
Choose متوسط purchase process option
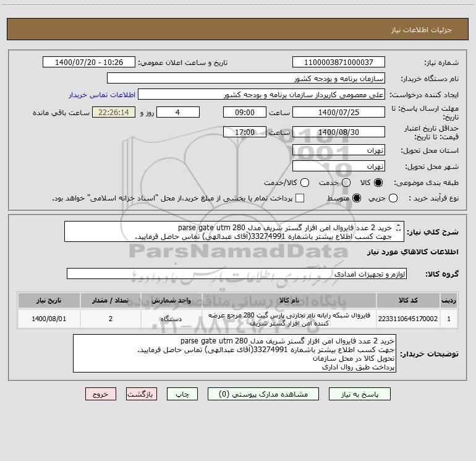click(357, 198)
